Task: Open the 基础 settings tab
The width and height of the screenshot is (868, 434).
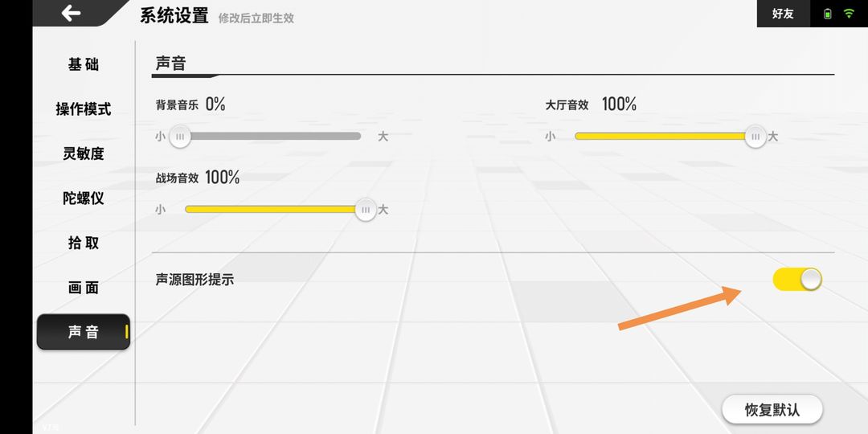Action: click(x=84, y=65)
